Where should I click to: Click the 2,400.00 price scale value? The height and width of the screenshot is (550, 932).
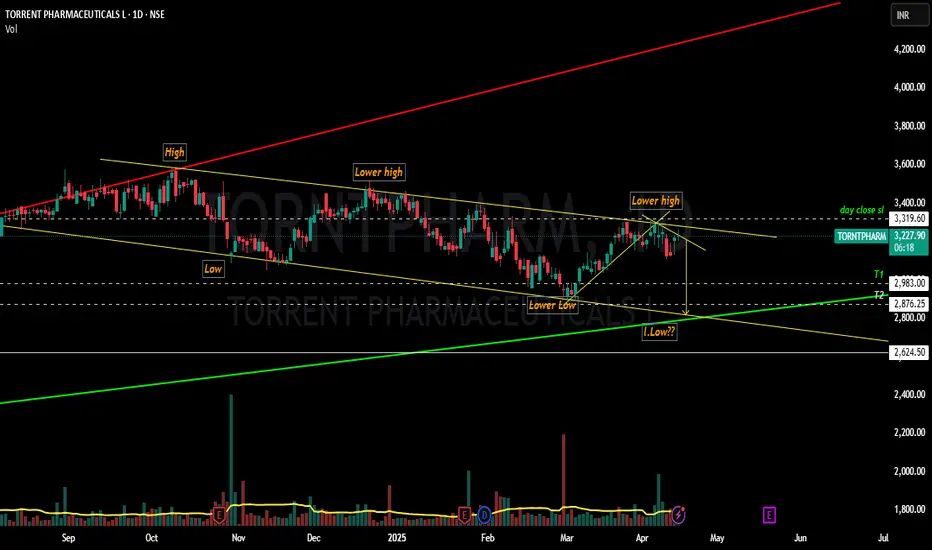[909, 394]
